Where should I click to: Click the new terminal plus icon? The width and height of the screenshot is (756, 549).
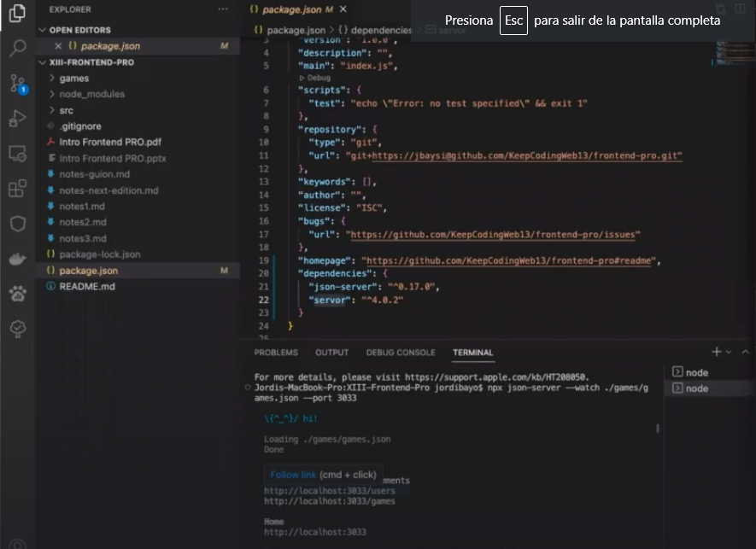click(716, 352)
